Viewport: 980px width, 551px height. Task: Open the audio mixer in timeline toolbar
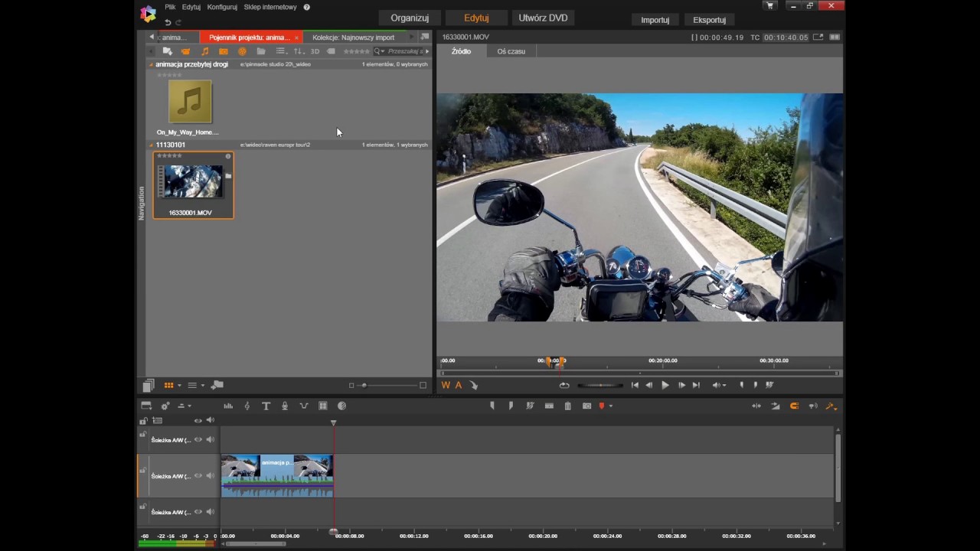pos(228,406)
